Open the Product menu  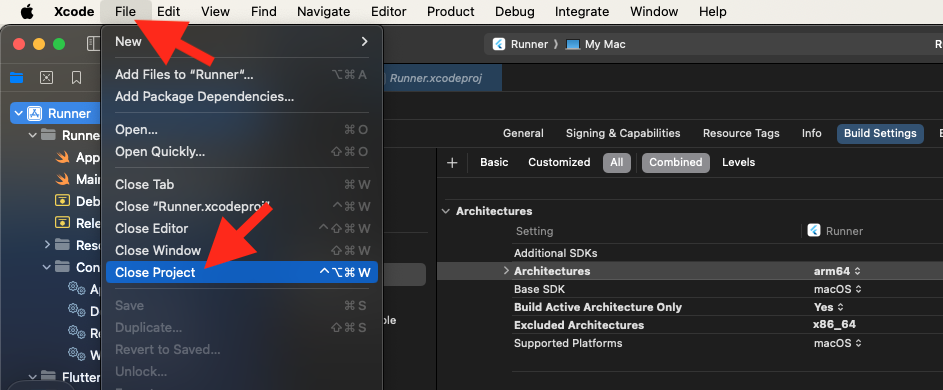point(450,11)
